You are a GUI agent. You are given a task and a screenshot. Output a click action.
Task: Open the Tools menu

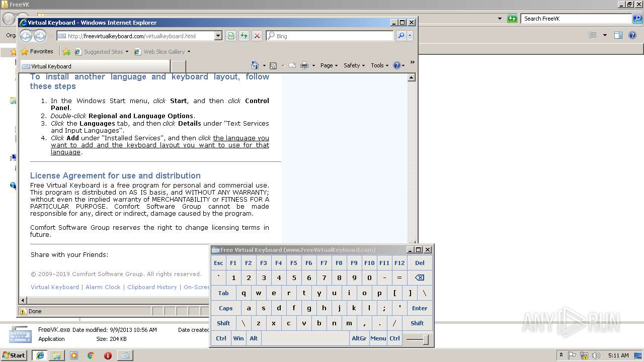(379, 65)
